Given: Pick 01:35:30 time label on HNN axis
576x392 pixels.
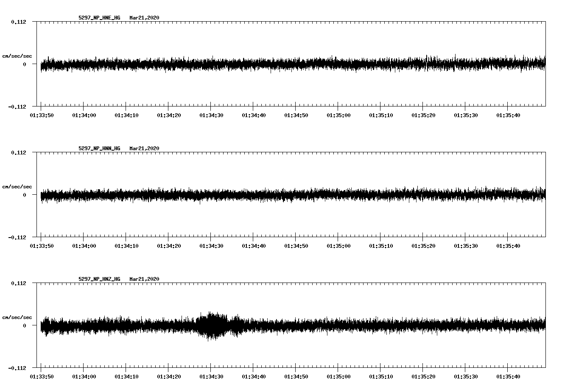Looking at the screenshot, I should 466,246.
